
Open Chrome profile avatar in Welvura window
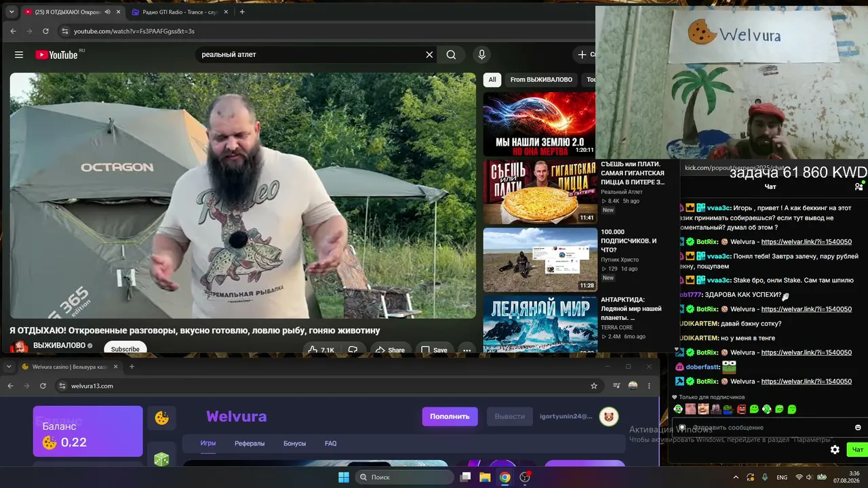[633, 386]
